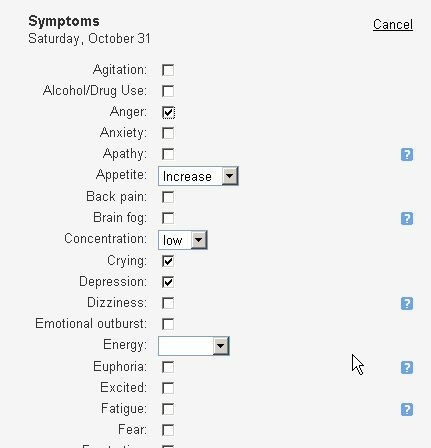Check the Fear checkbox
The width and height of the screenshot is (431, 448).
168,430
